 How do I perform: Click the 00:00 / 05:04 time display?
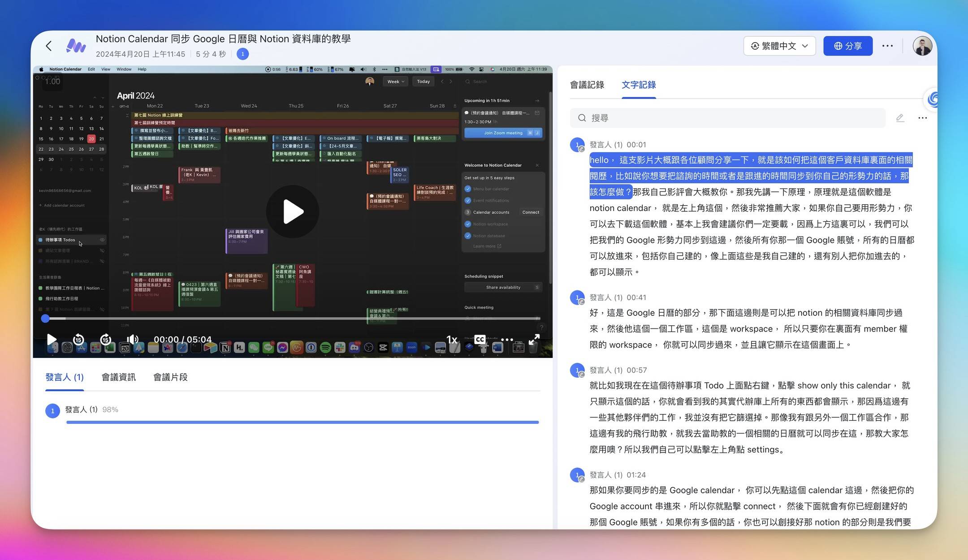[183, 339]
